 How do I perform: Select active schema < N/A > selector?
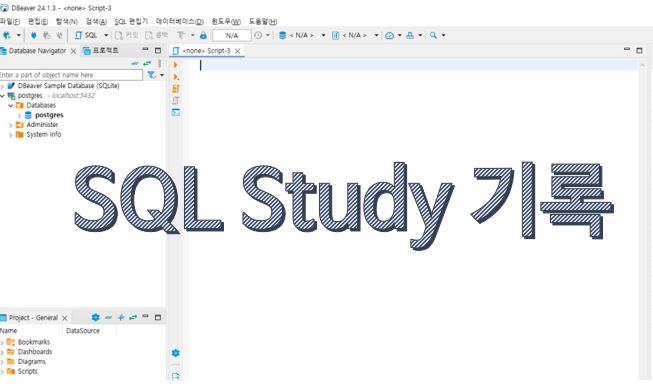pyautogui.click(x=355, y=35)
